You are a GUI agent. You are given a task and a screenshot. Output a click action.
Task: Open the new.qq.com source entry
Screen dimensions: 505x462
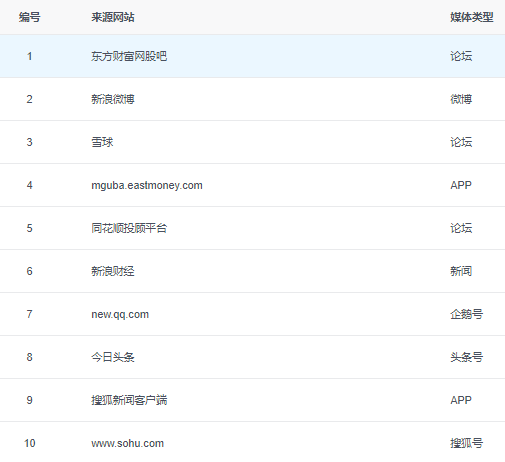pyautogui.click(x=120, y=314)
